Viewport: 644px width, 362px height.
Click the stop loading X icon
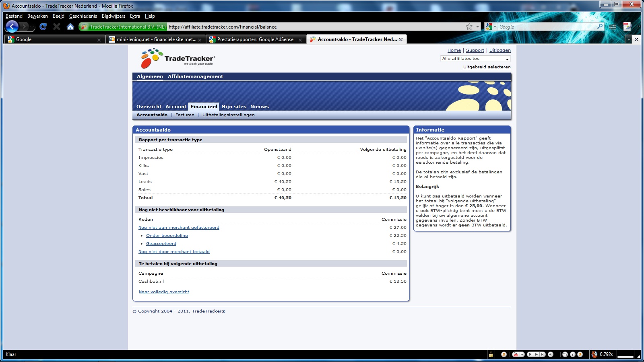pos(57,27)
